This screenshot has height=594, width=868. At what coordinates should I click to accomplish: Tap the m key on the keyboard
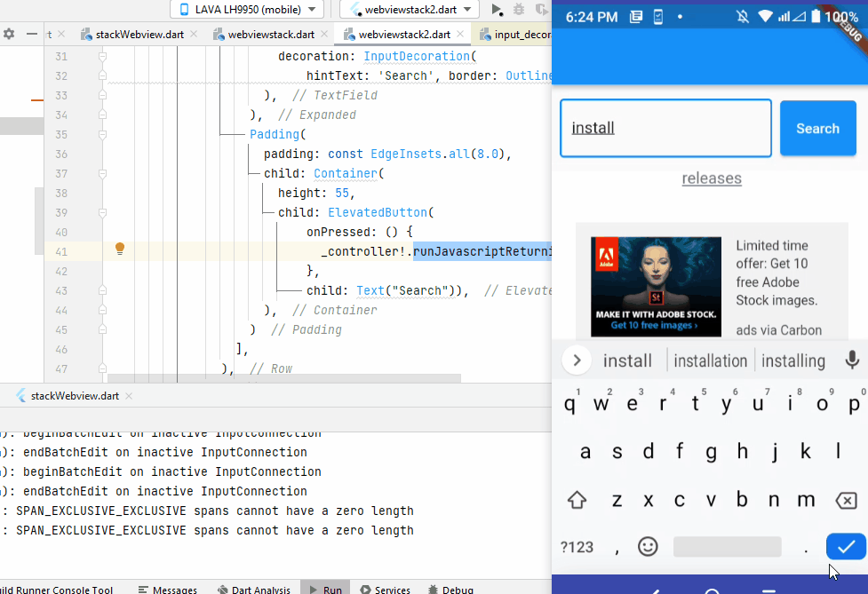point(806,500)
